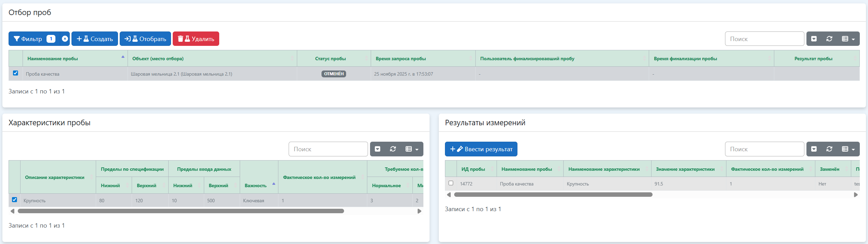Click the characteristics horizontal scrollbar thumb
This screenshot has height=244, width=868.
click(181, 211)
